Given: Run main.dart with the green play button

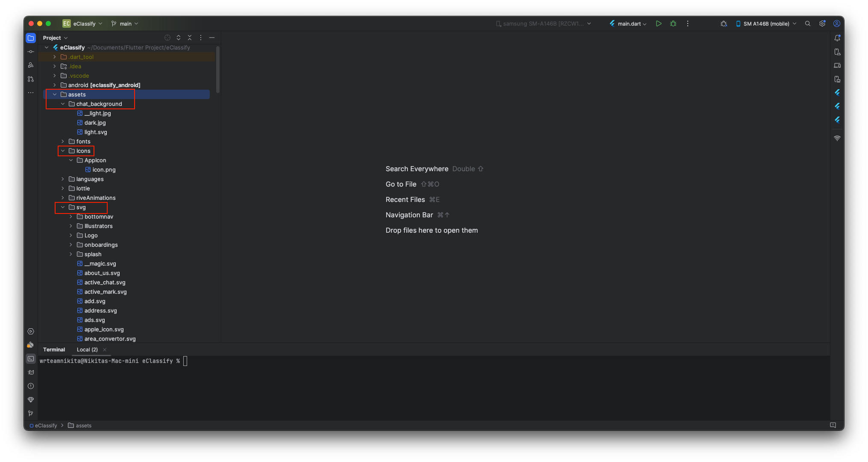Looking at the screenshot, I should point(659,23).
